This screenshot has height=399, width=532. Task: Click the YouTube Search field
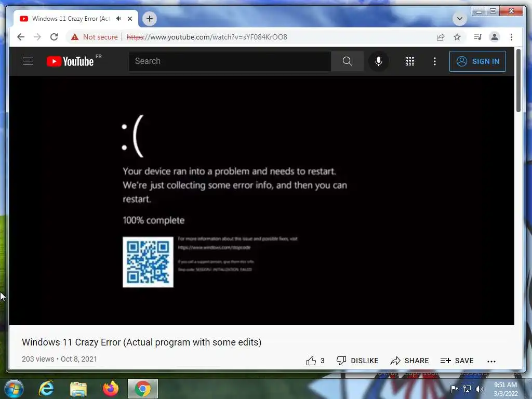tap(230, 61)
